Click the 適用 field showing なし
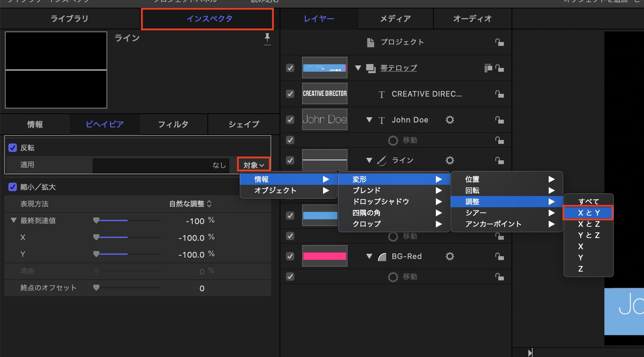 pos(161,165)
